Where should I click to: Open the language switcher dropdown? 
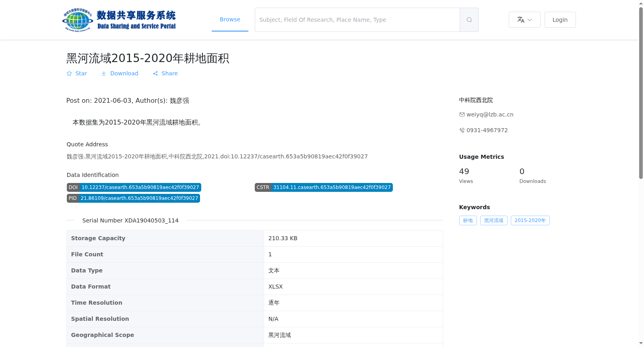click(x=524, y=20)
